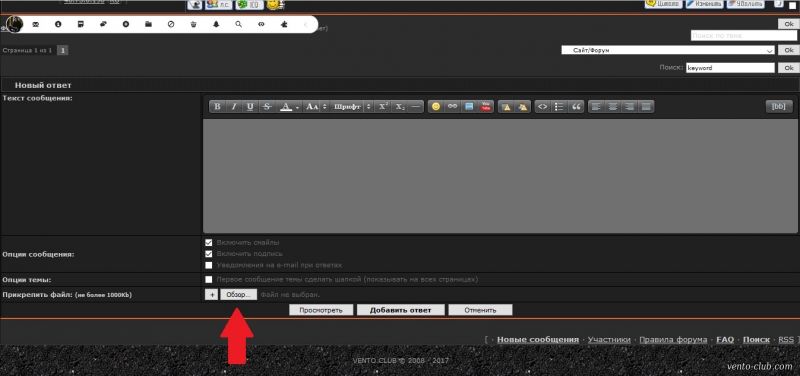Apply italic formatting
This screenshot has height=376, width=800.
click(x=234, y=107)
